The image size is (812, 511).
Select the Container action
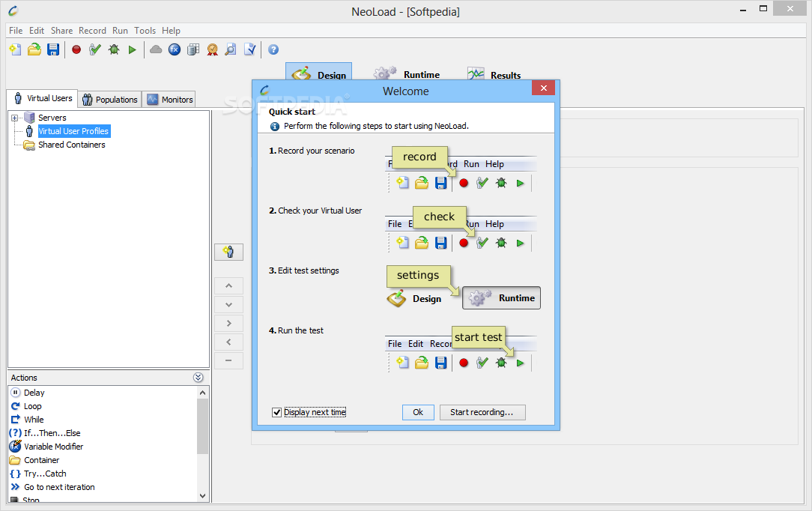pos(41,460)
